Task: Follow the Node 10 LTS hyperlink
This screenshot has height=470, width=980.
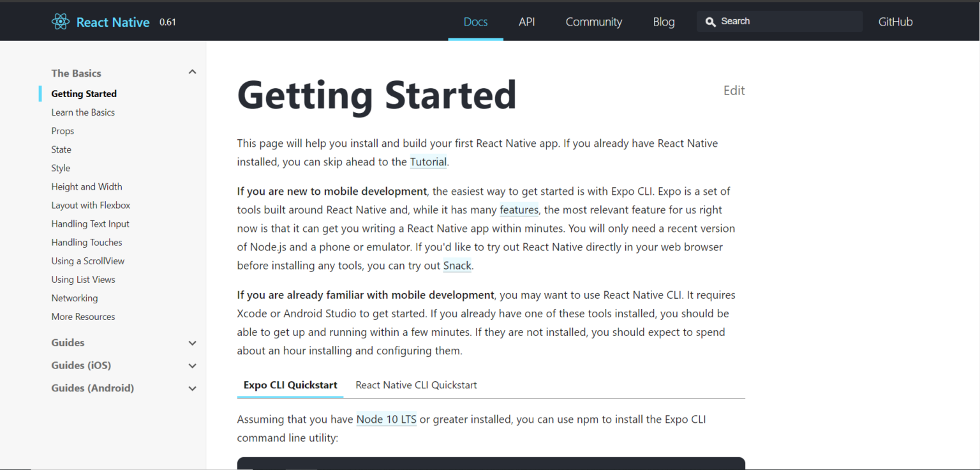Action: pos(387,420)
